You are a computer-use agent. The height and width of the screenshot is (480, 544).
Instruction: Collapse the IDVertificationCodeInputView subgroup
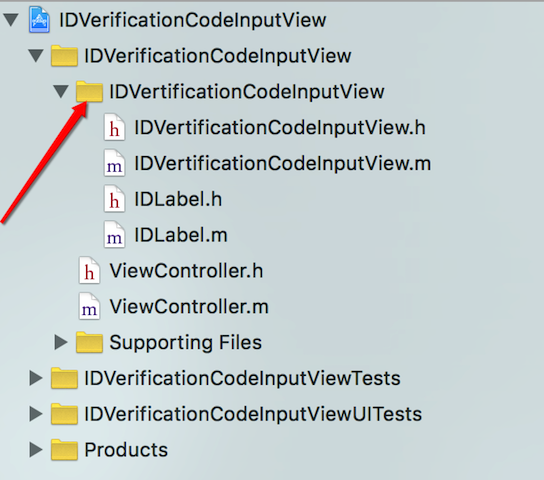[61, 92]
